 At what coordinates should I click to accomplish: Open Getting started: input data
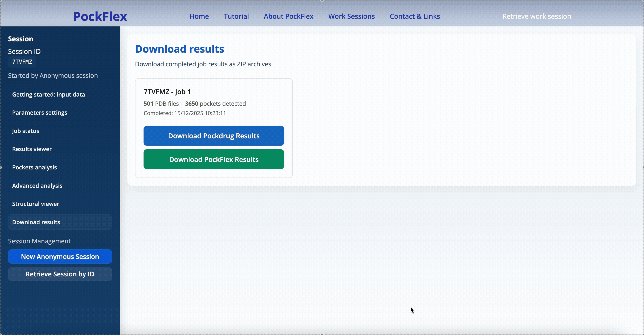(x=60, y=95)
